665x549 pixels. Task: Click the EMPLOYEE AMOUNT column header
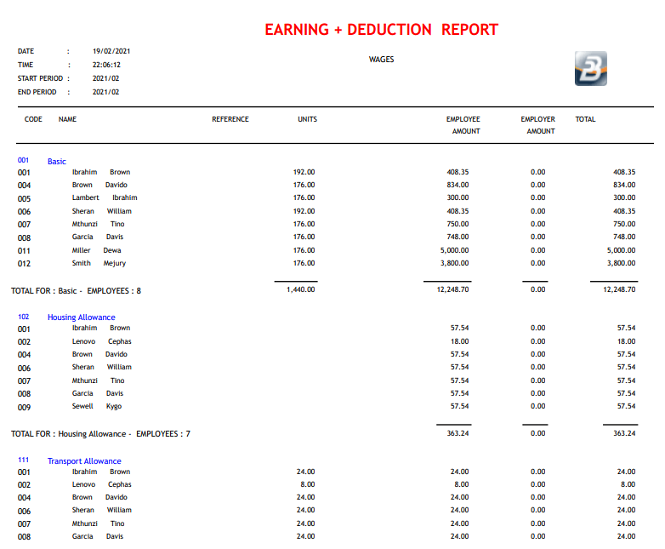click(x=463, y=125)
